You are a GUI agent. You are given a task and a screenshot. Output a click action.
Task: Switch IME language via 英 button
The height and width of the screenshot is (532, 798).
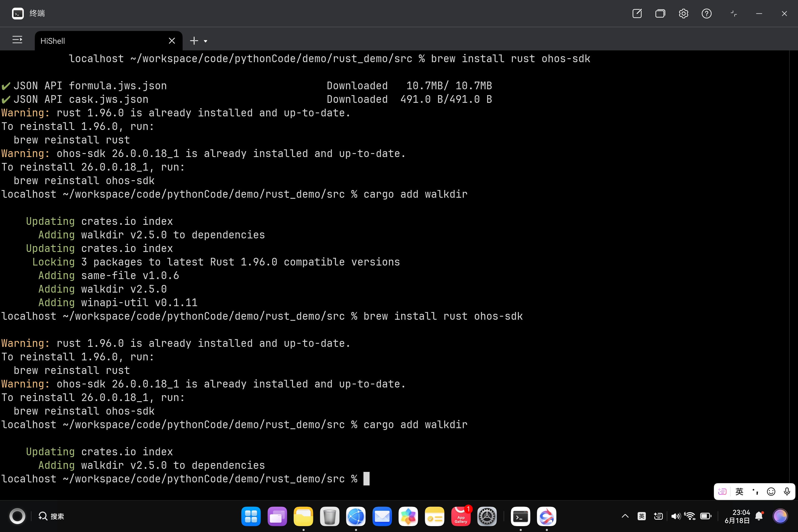(x=739, y=491)
